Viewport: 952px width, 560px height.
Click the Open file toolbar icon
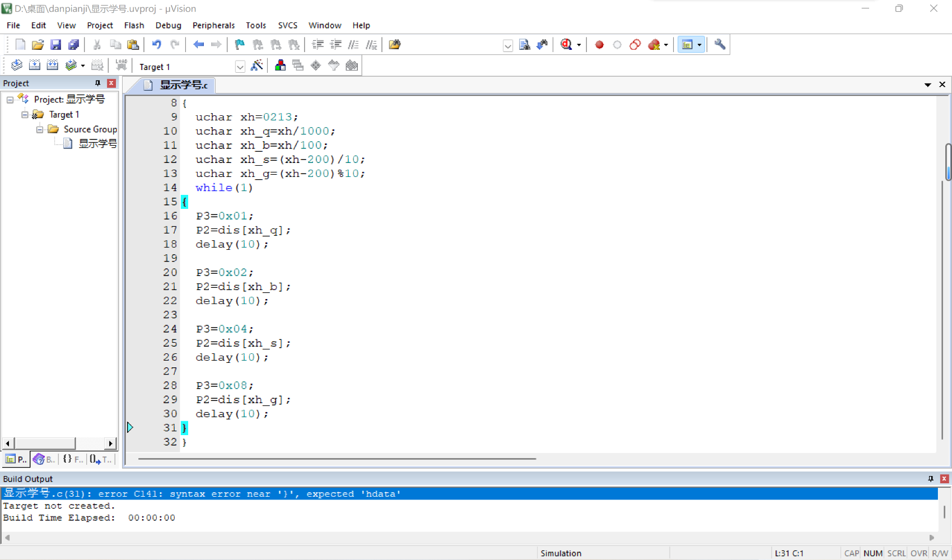[x=38, y=45]
